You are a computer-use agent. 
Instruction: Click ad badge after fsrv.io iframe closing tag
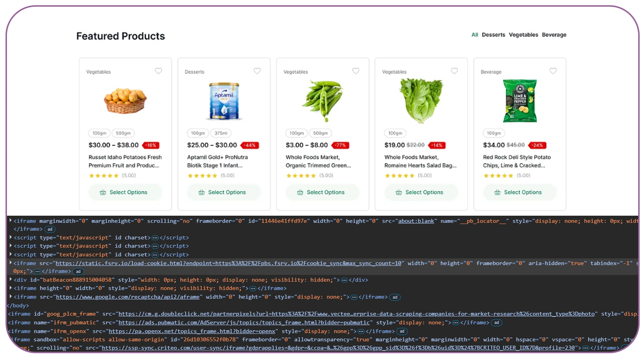click(78, 272)
